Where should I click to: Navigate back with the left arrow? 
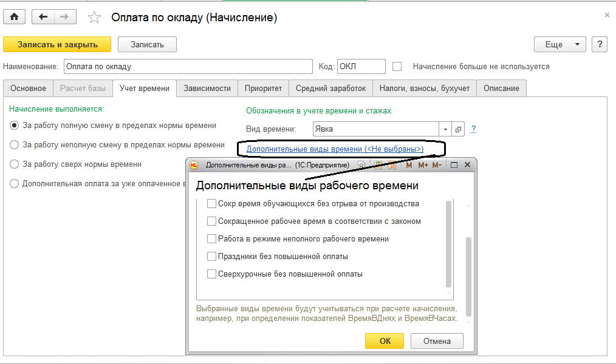pyautogui.click(x=43, y=17)
